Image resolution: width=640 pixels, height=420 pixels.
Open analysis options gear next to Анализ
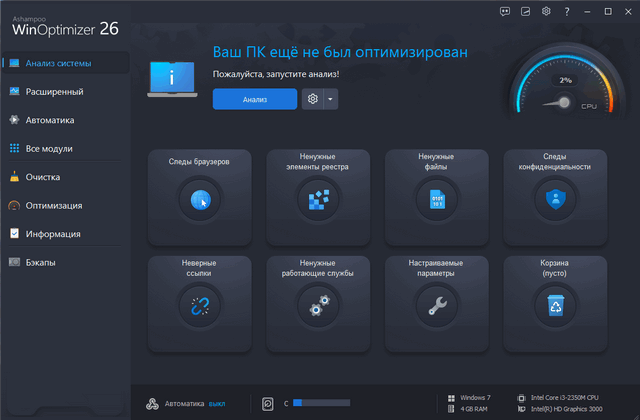(x=313, y=99)
